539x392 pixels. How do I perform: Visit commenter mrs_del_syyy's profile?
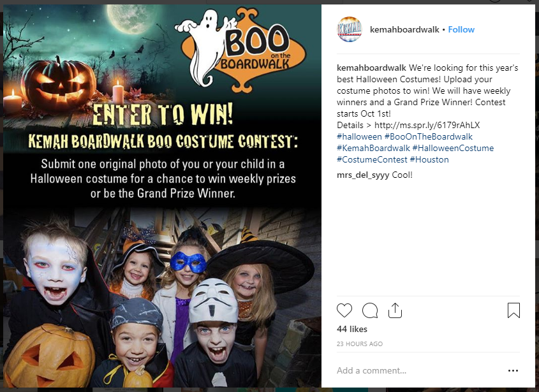[x=363, y=175]
